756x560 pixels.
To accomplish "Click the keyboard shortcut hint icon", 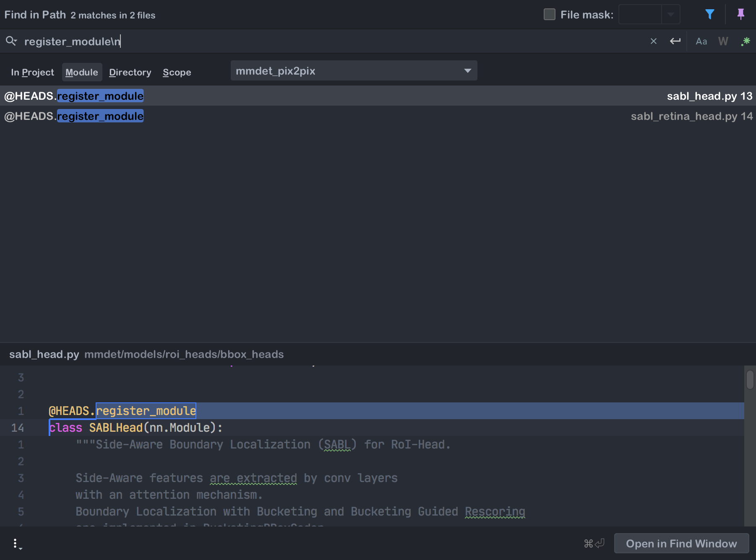I will tap(593, 543).
